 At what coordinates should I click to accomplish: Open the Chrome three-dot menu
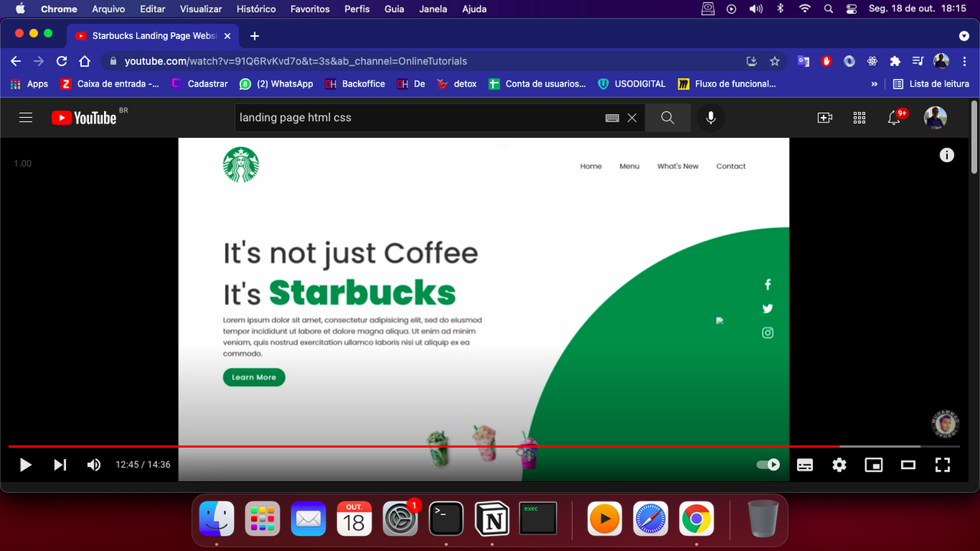click(x=964, y=61)
